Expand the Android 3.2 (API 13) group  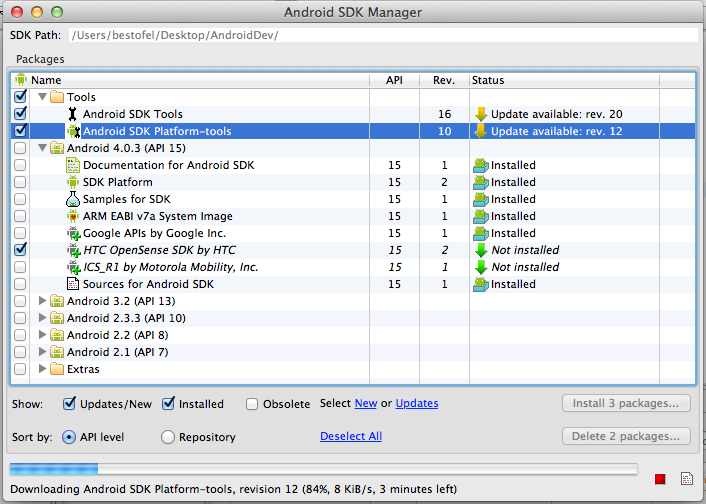[42, 301]
